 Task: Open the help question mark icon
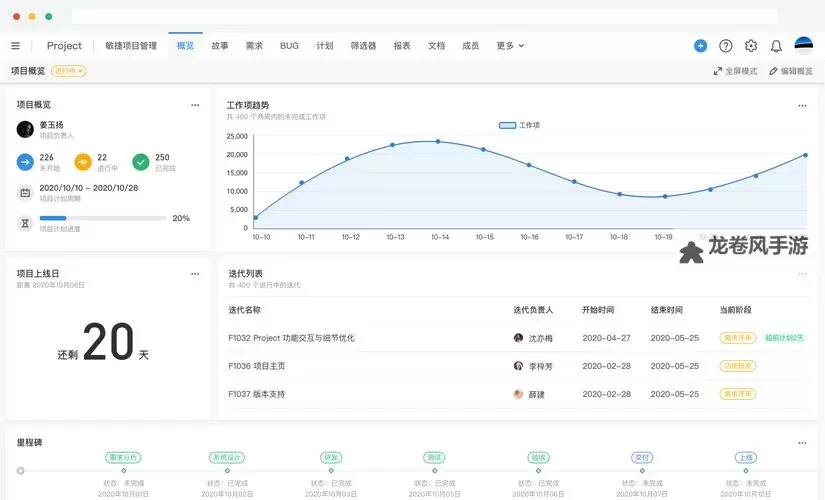point(726,46)
